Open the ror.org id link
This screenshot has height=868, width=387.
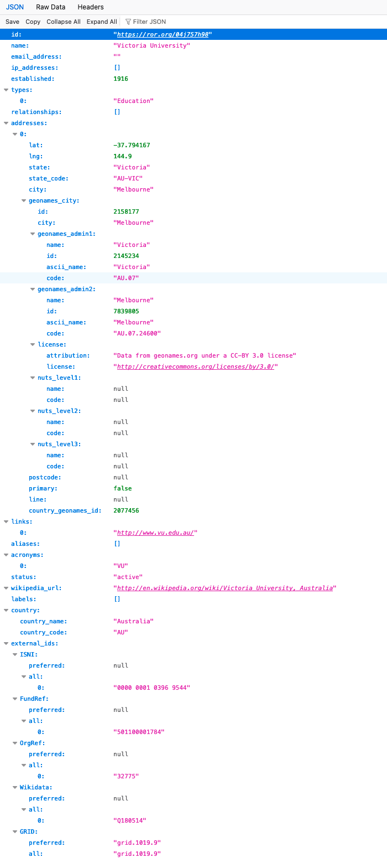coord(163,34)
